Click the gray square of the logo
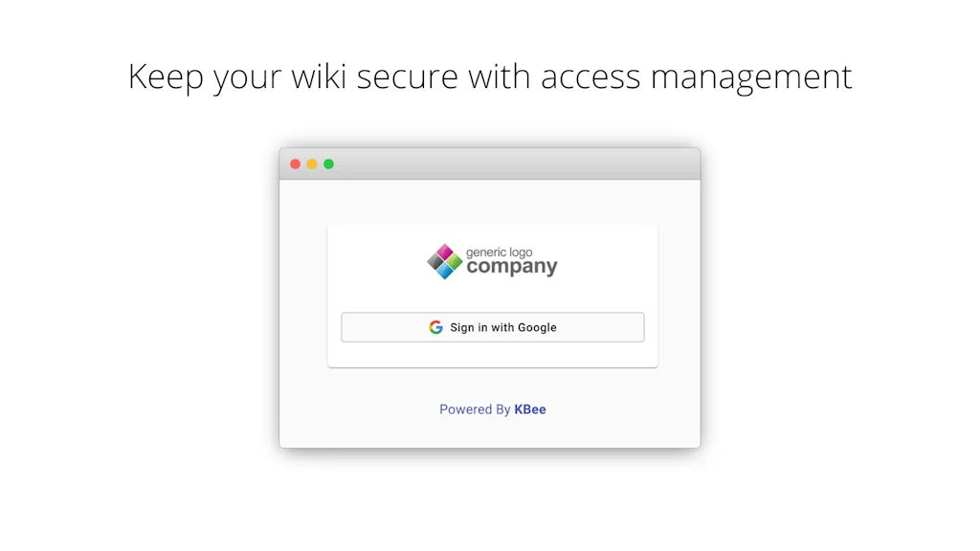This screenshot has width=980, height=551. click(435, 261)
